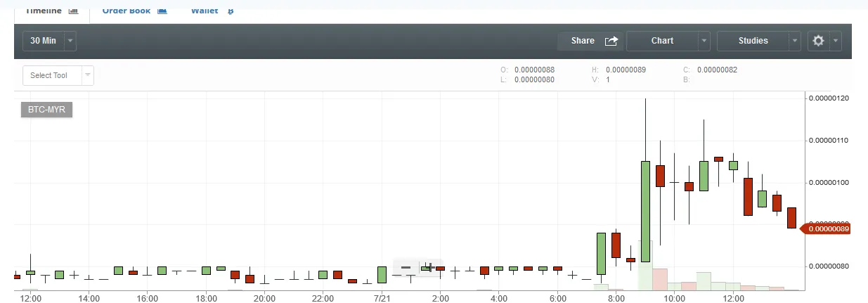Open the Select Tool combo box
Viewport: 868px width, 303px height.
click(58, 75)
